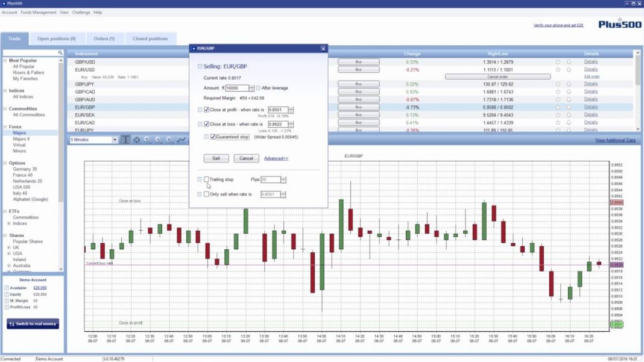Expand the ETFs Indices node
The width and height of the screenshot is (644, 362).
pos(9,223)
